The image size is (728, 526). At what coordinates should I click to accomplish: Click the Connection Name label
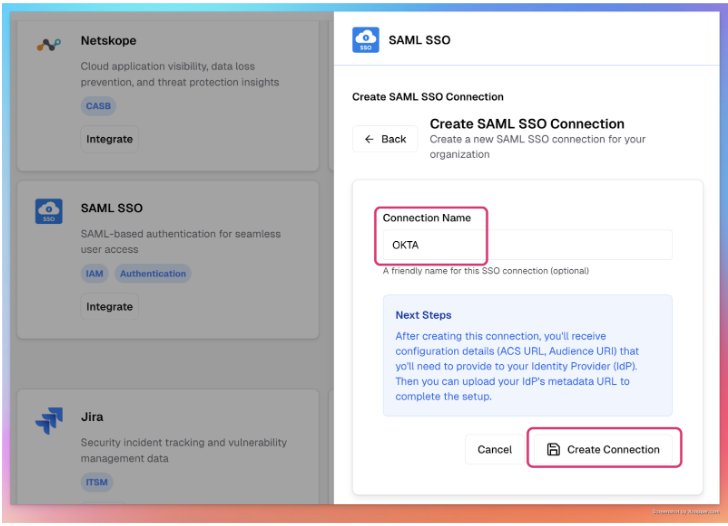pyautogui.click(x=427, y=218)
